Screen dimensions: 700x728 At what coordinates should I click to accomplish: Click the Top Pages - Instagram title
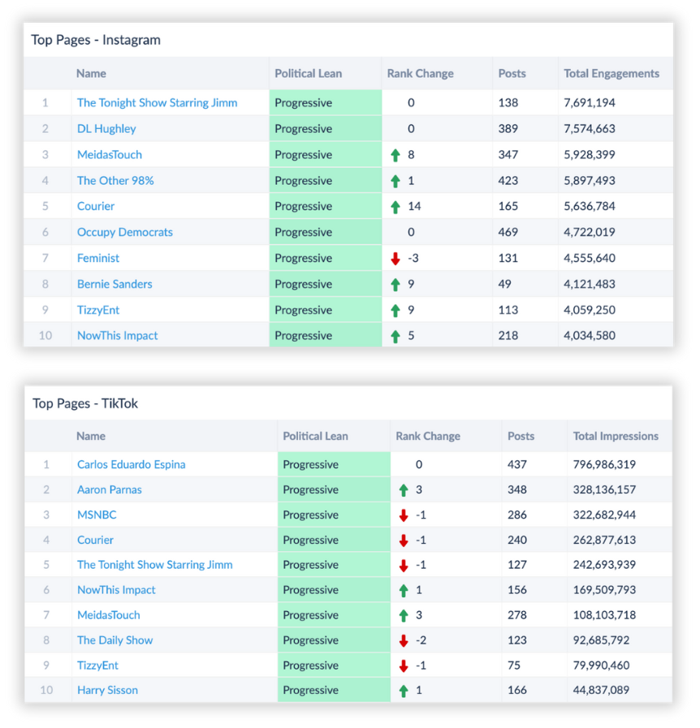coord(96,40)
